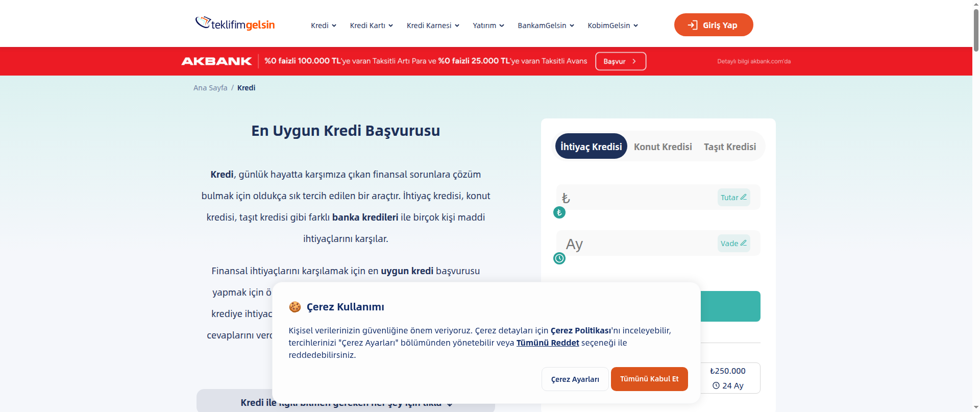Viewport: 980px width, 412px height.
Task: Click the Giriş Yap login button
Action: click(714, 25)
